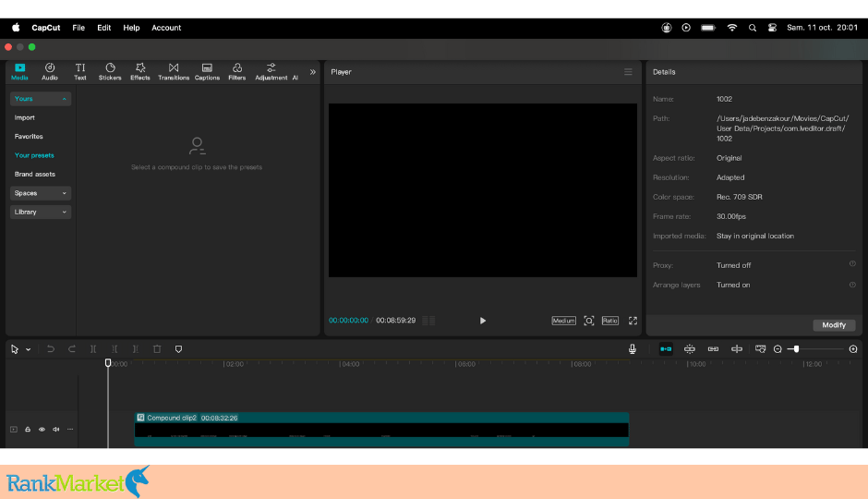Image resolution: width=868 pixels, height=499 pixels.
Task: Click the player snapshot focus icon
Action: [x=589, y=321]
